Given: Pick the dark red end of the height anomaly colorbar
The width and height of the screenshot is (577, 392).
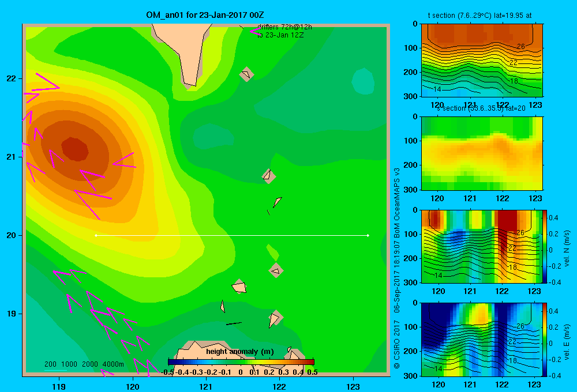Looking at the screenshot, I should tap(310, 362).
